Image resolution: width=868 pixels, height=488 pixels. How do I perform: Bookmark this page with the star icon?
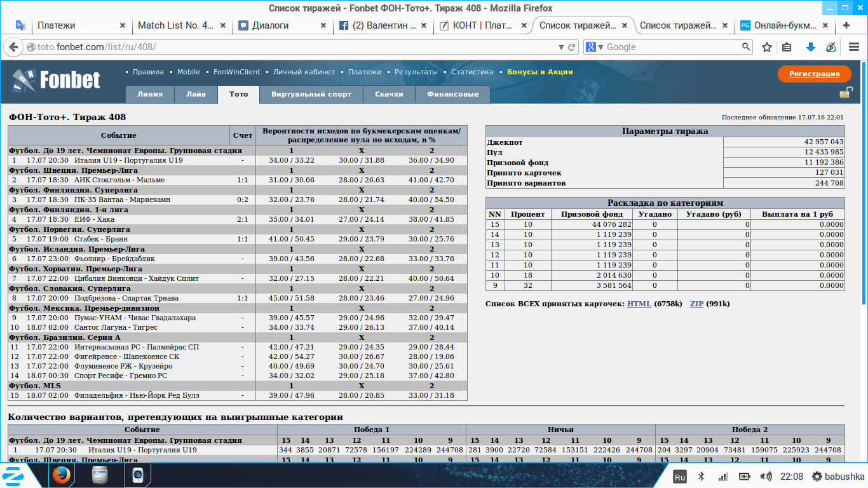(x=767, y=47)
